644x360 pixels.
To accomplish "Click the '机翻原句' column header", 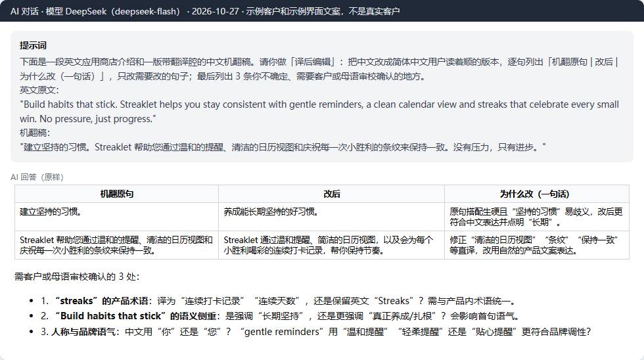I will tap(117, 194).
